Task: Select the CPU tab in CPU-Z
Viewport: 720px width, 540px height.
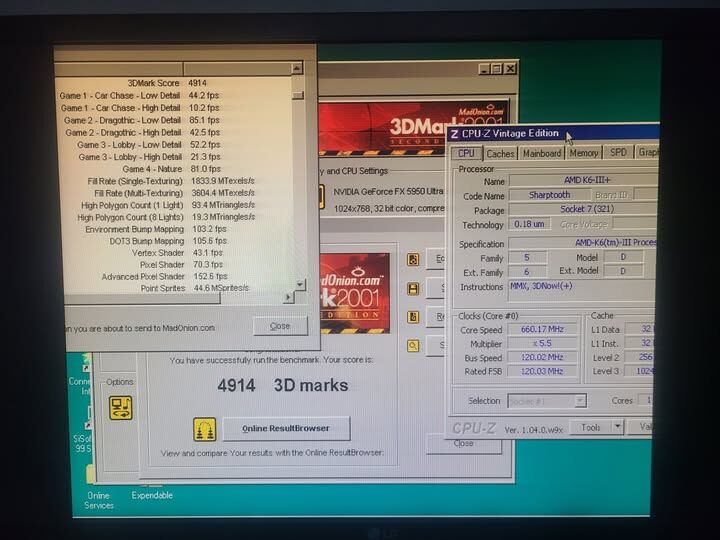Action: [466, 153]
